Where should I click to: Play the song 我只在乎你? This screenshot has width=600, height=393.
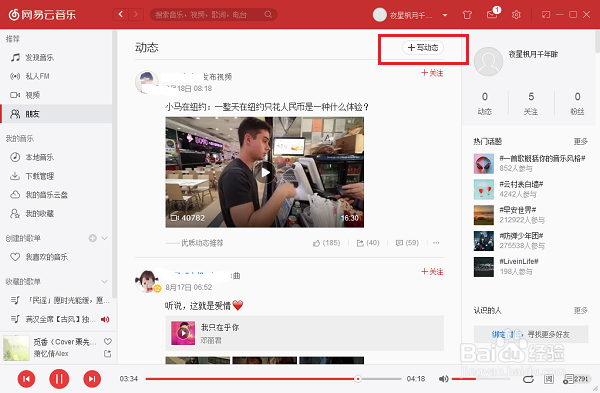point(183,333)
